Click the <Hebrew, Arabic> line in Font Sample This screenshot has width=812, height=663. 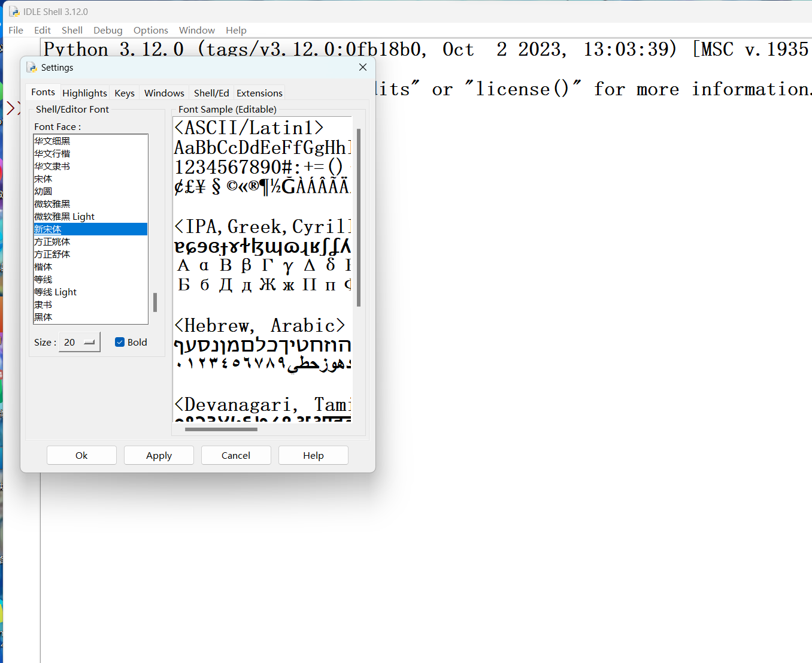coord(259,325)
